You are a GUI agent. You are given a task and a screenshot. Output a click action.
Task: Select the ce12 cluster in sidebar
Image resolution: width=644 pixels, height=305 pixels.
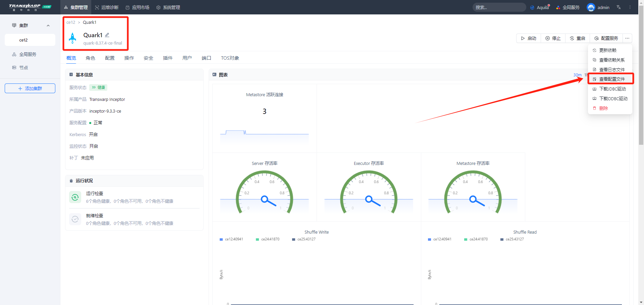30,40
